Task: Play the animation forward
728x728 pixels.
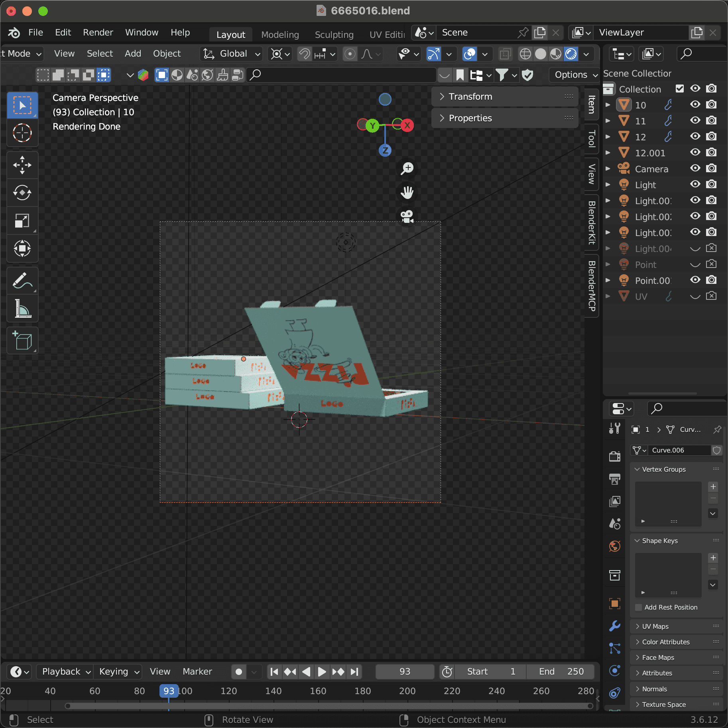Action: pos(321,672)
